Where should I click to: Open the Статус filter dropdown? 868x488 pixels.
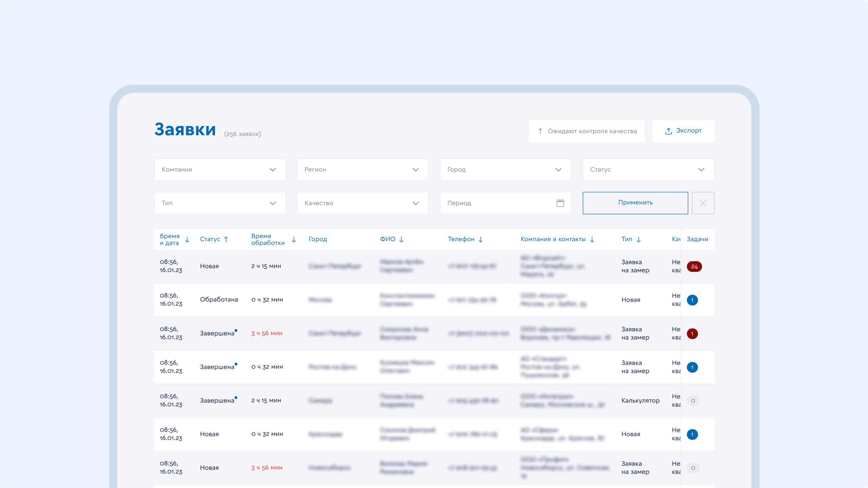pyautogui.click(x=648, y=169)
